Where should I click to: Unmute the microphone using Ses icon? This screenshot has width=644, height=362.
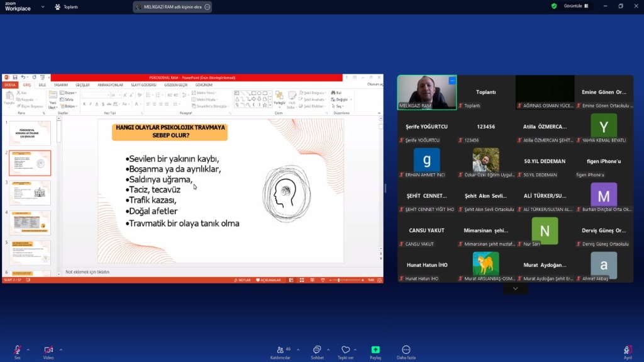coord(17,350)
